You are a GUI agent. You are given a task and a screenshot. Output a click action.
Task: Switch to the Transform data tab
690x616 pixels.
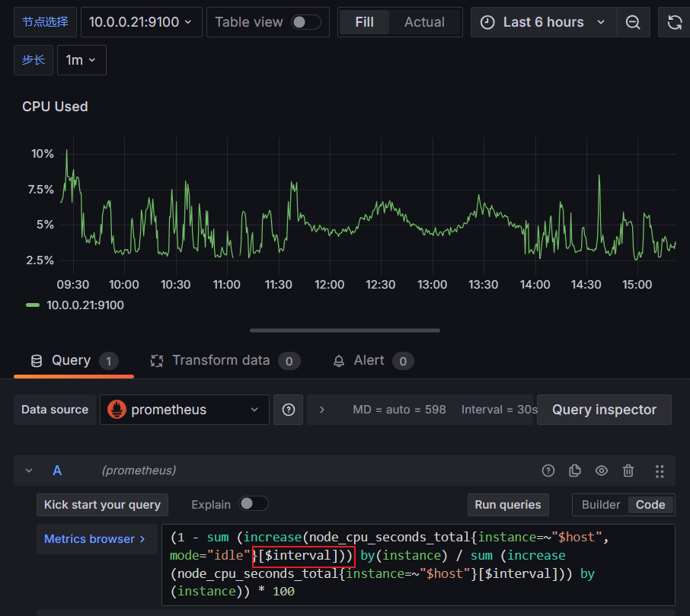click(221, 360)
